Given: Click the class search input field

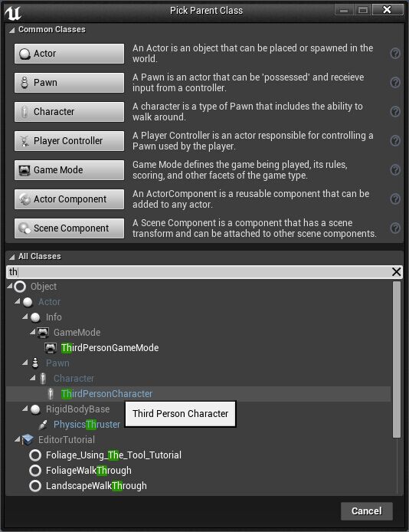Looking at the screenshot, I should pyautogui.click(x=198, y=272).
